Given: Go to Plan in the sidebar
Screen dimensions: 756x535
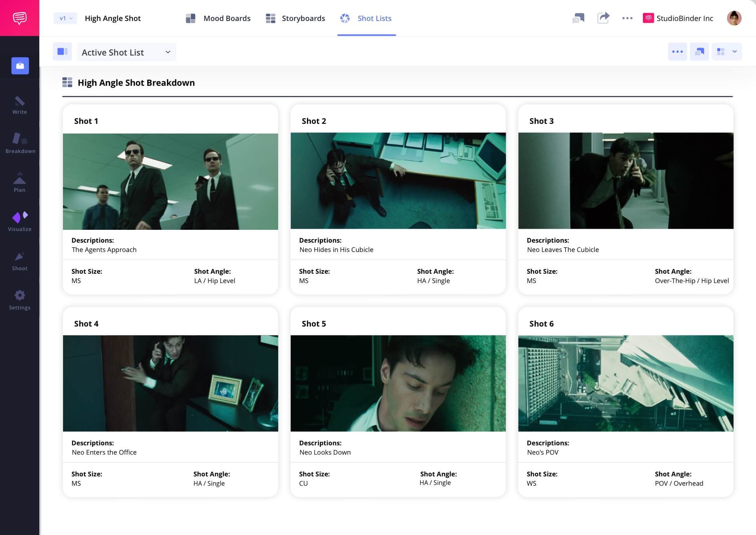Looking at the screenshot, I should (19, 182).
